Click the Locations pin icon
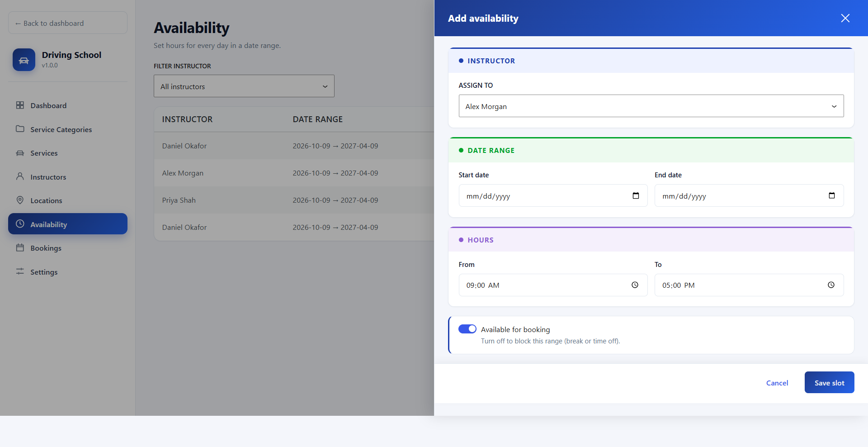 [20, 200]
